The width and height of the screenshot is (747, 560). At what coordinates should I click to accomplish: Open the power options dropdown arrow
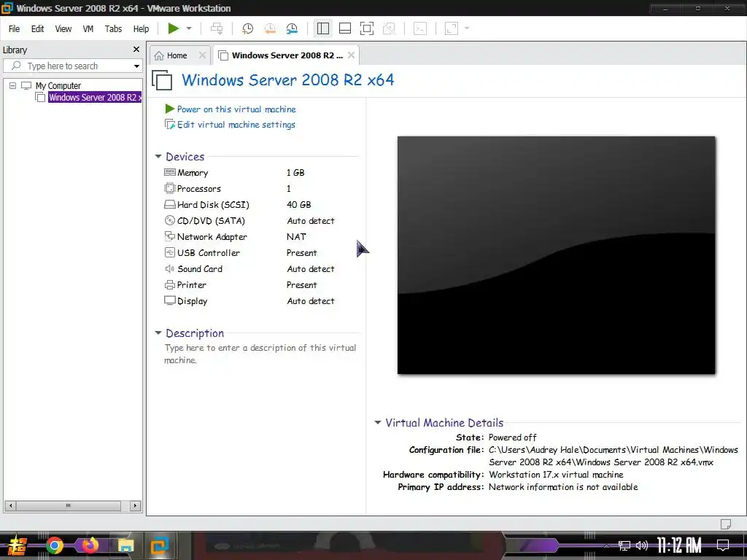click(x=189, y=28)
